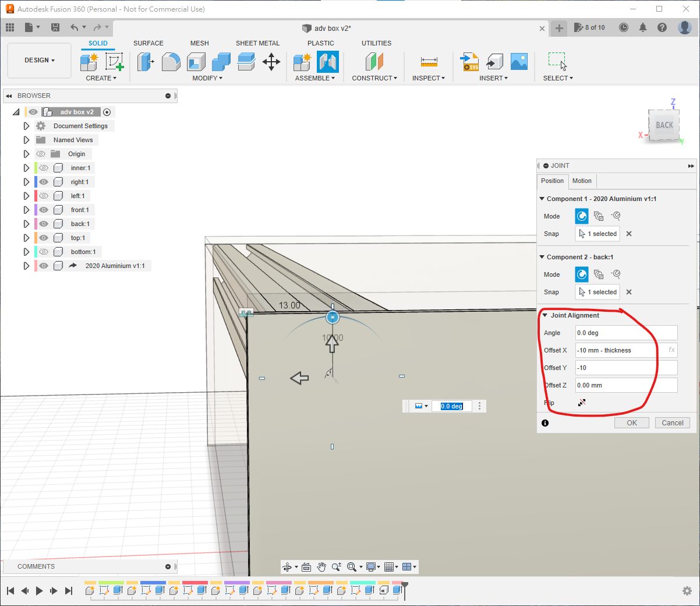
Task: Click the Move/Copy tool icon
Action: point(271,62)
